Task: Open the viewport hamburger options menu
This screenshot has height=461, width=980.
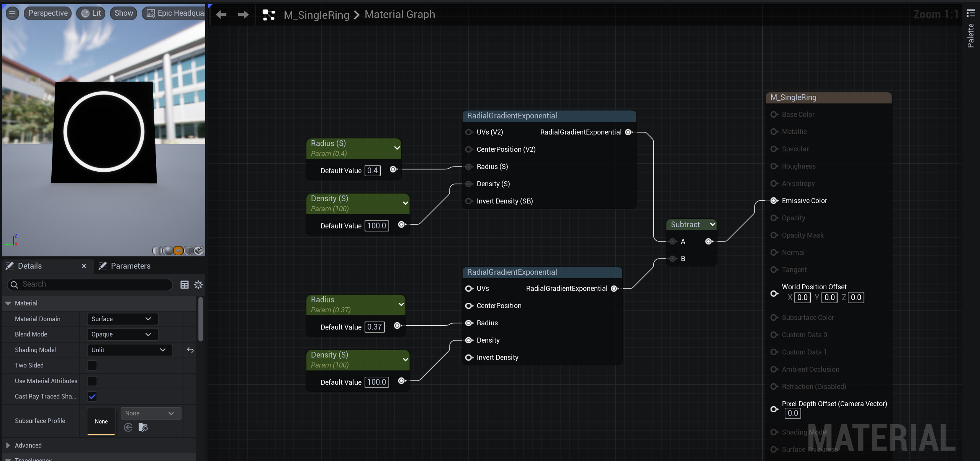Action: point(12,13)
